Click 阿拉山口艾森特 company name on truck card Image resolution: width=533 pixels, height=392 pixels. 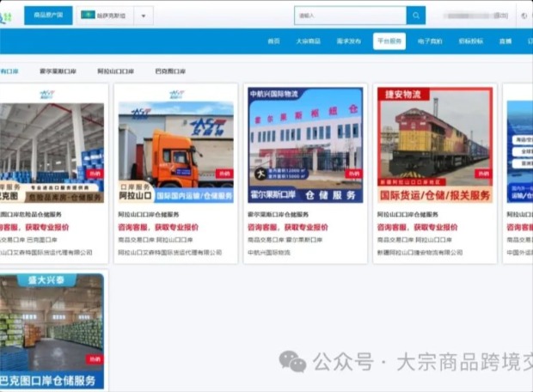pyautogui.click(x=170, y=253)
